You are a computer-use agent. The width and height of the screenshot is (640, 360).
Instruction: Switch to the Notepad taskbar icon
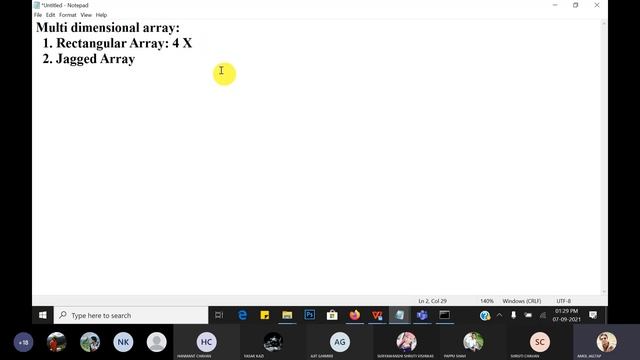400,315
